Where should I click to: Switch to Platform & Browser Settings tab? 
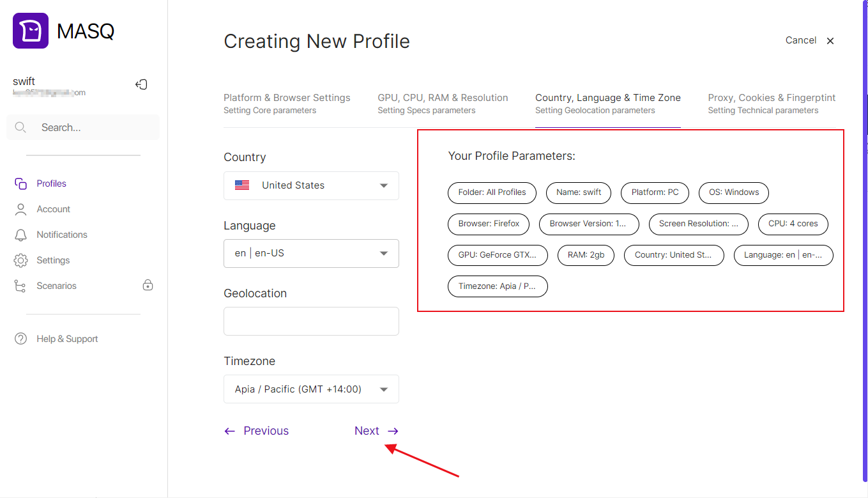click(x=287, y=103)
